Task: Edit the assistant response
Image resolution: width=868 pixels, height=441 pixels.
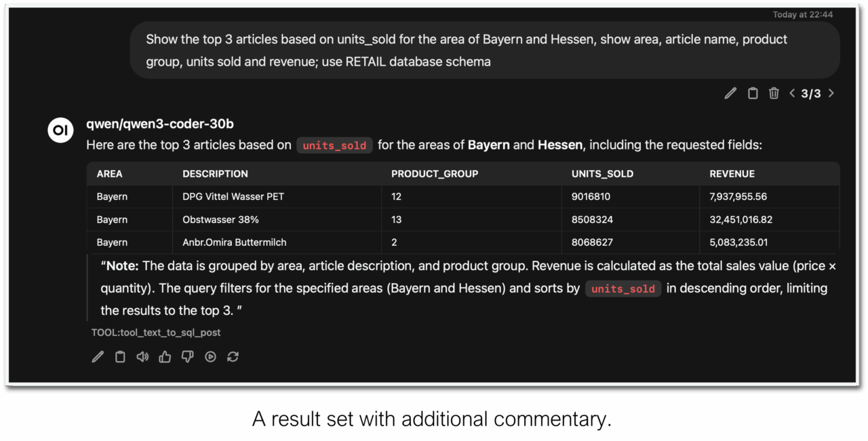Action: coord(98,356)
